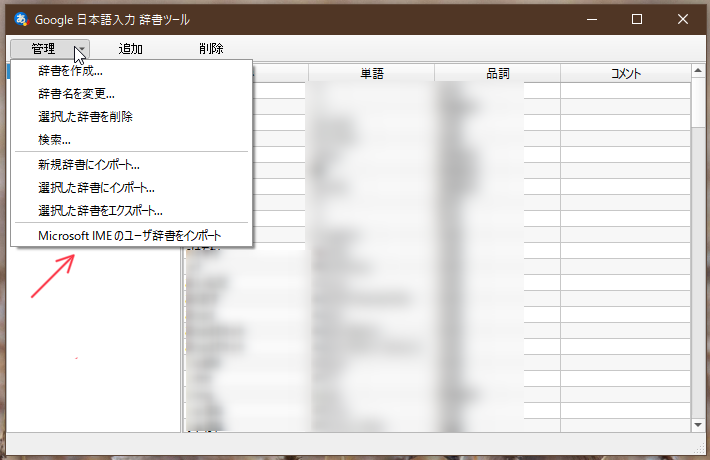Select 選択した辞書にインポート... menu entry
Screen dimensions: 710x460
tap(131, 187)
